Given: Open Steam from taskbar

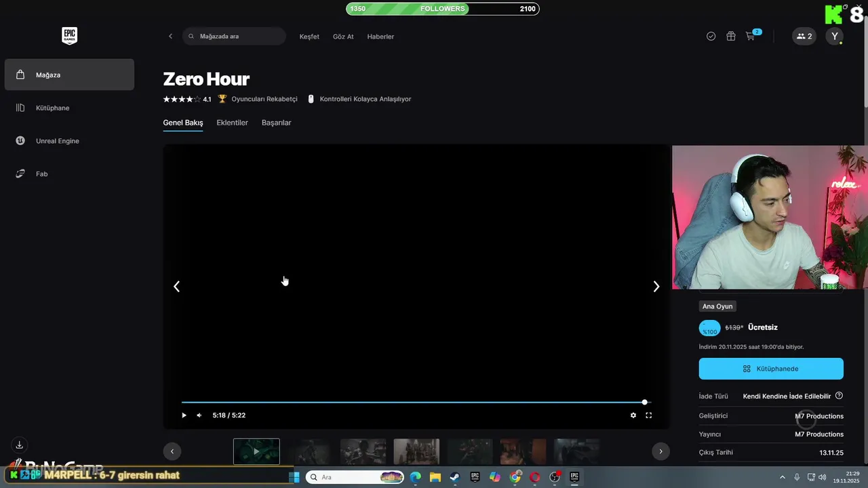Looking at the screenshot, I should 455,477.
